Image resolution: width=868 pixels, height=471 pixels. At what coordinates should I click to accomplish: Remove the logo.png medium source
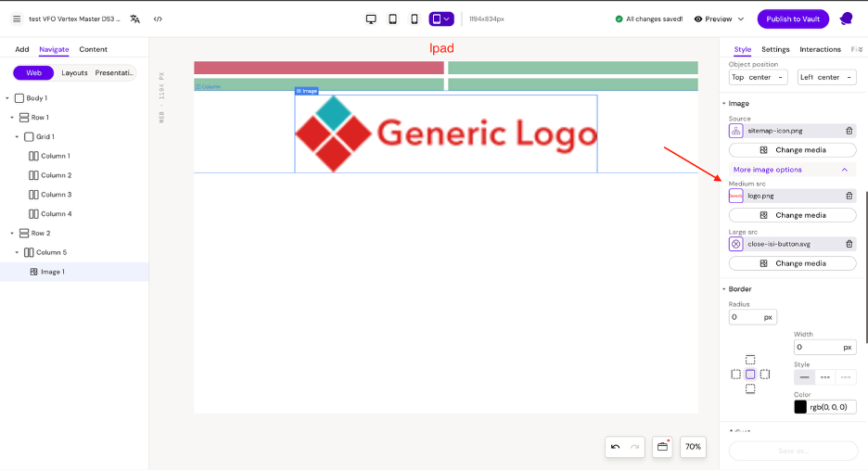849,196
